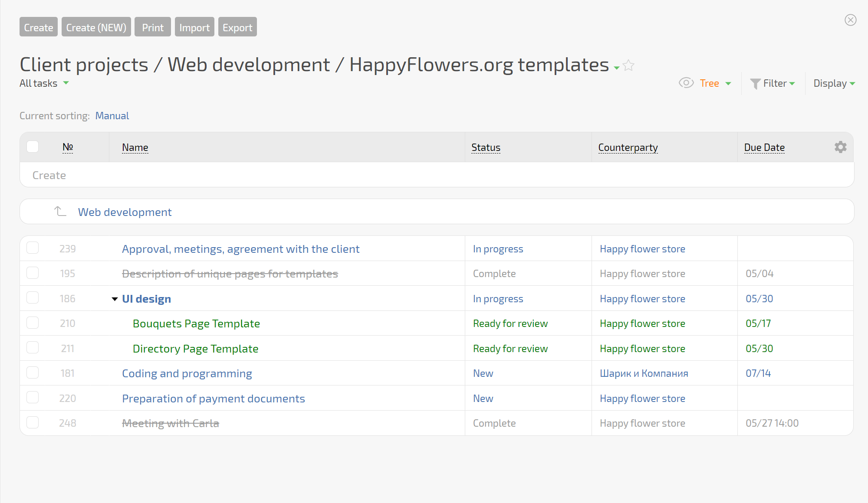Open the Bouquets Page Template task

click(x=196, y=324)
